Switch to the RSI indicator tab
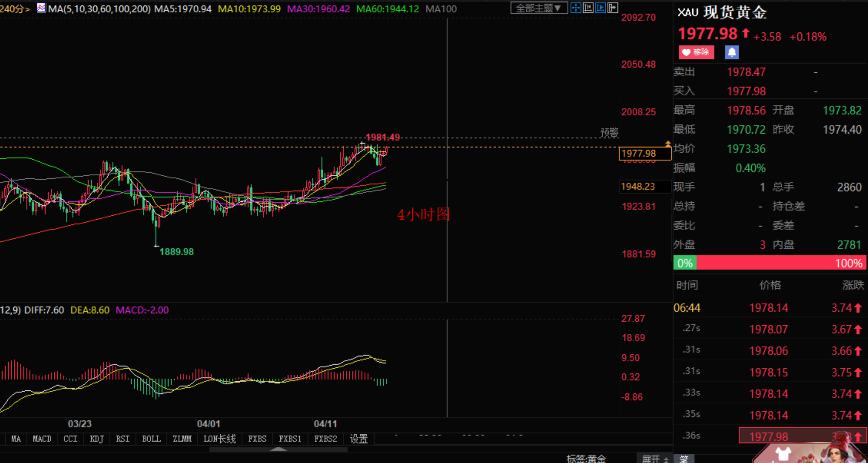 click(122, 439)
